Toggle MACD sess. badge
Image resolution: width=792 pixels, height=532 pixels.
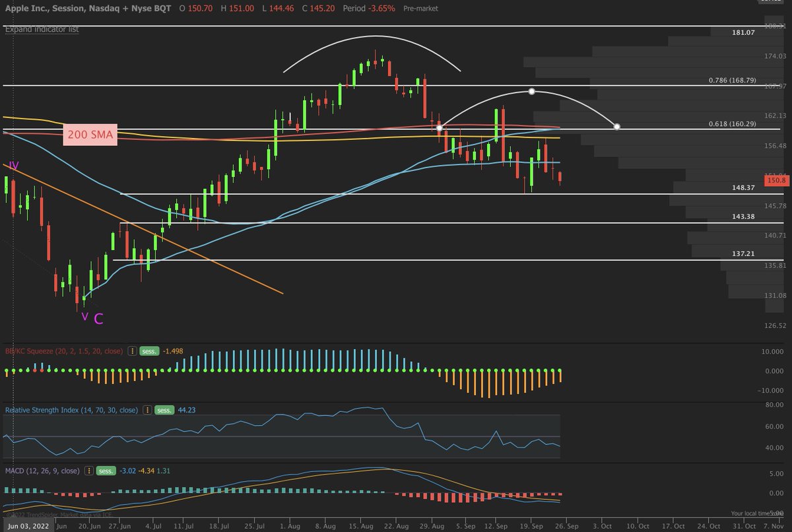click(106, 471)
